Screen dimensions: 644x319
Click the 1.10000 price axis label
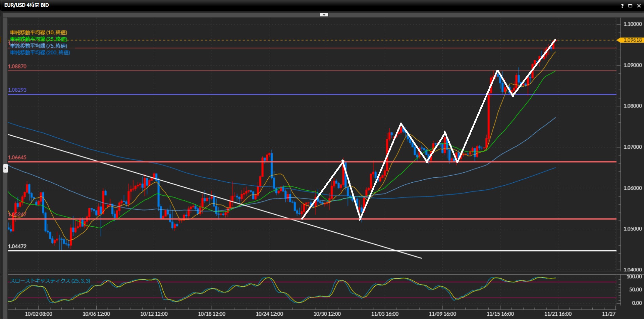tap(633, 24)
